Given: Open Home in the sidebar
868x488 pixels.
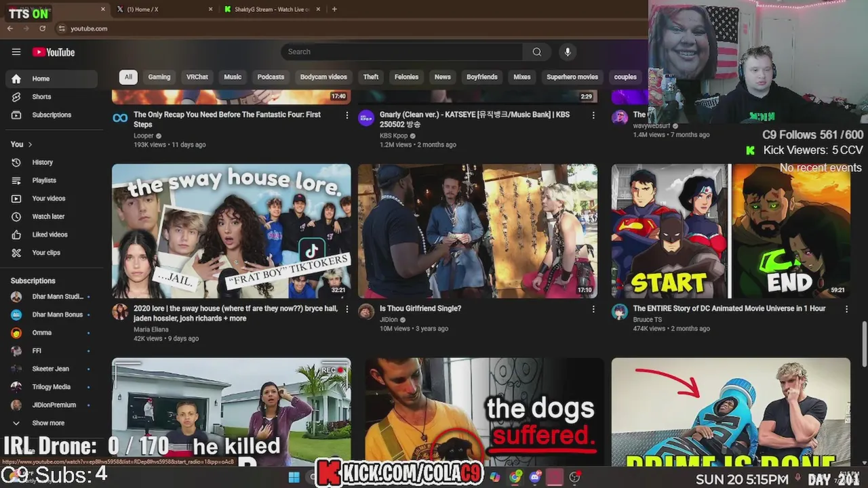Looking at the screenshot, I should point(52,79).
